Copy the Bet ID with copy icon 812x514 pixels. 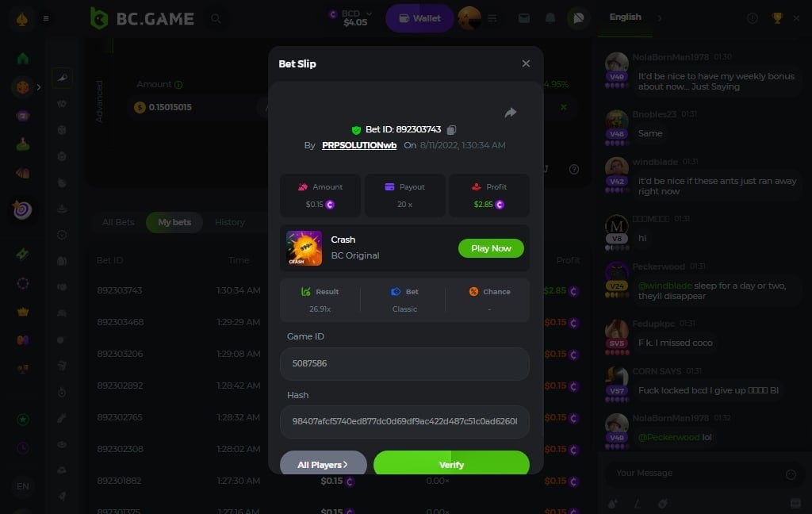pos(451,129)
